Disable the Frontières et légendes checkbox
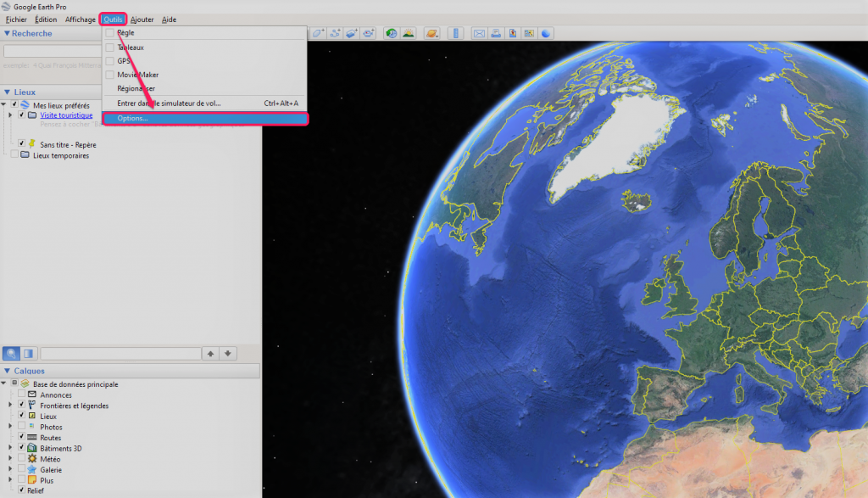The height and width of the screenshot is (498, 868). pyautogui.click(x=21, y=405)
